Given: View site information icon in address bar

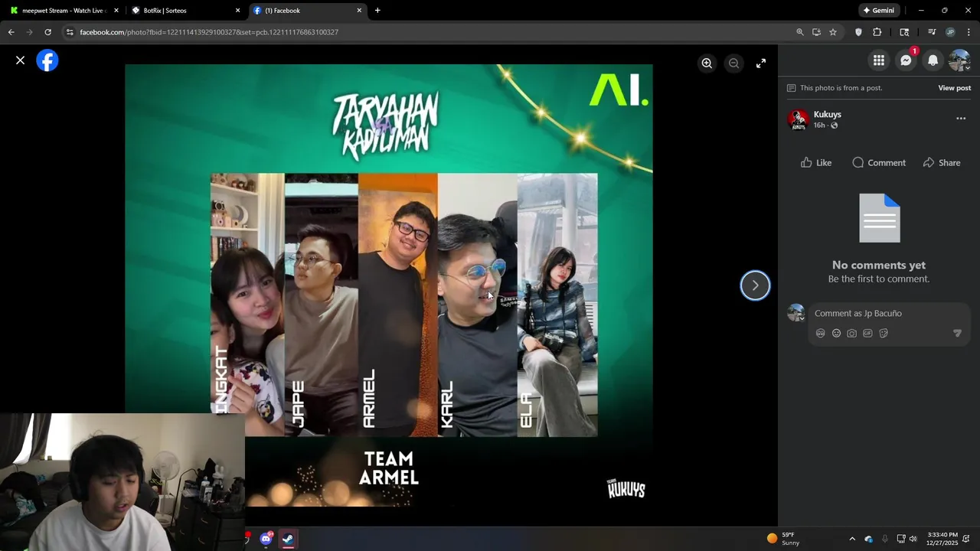Looking at the screenshot, I should pyautogui.click(x=70, y=32).
